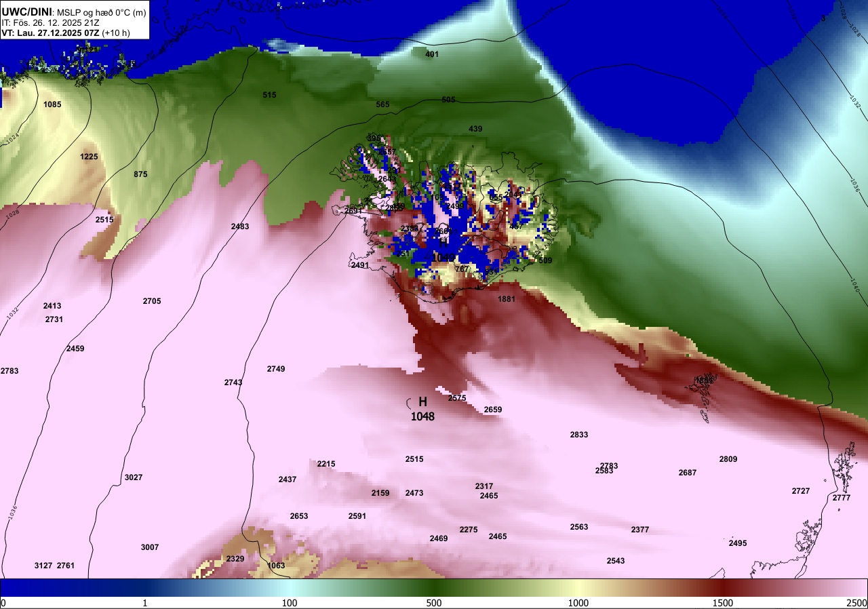Click the height value '2469'

tap(439, 538)
